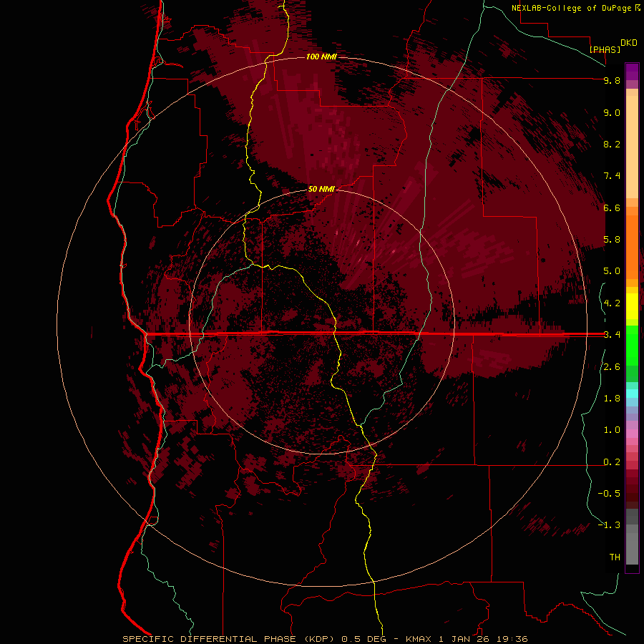Pick the purple segment atop the color bar

[632, 72]
